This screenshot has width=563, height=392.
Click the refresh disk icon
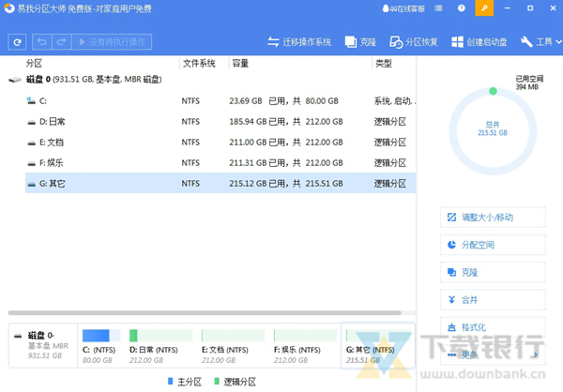17,42
